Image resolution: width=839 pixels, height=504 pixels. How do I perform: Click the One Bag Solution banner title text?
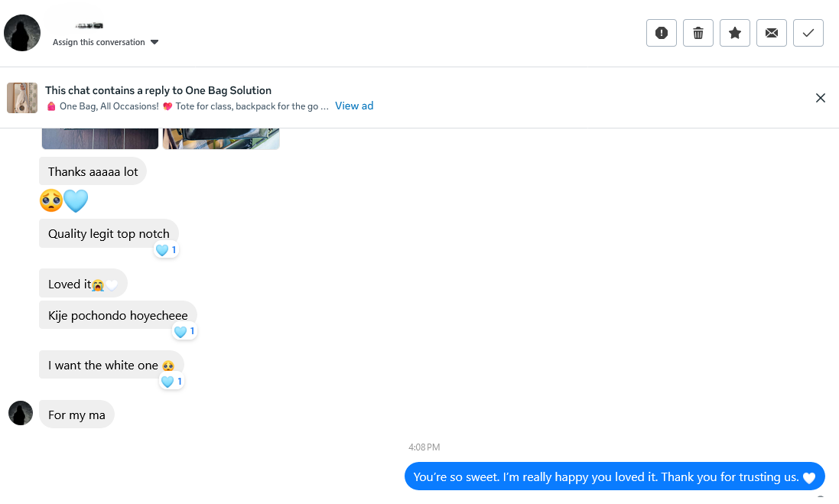[158, 90]
